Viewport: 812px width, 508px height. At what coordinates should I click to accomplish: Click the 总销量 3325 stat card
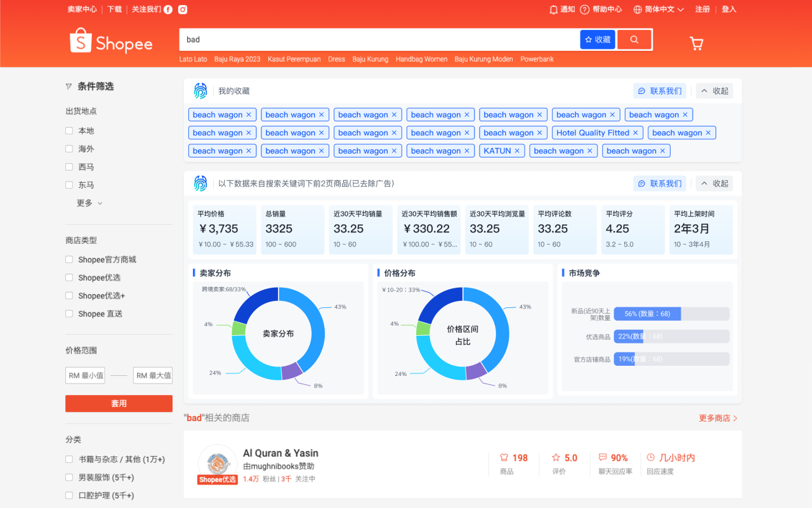point(292,230)
